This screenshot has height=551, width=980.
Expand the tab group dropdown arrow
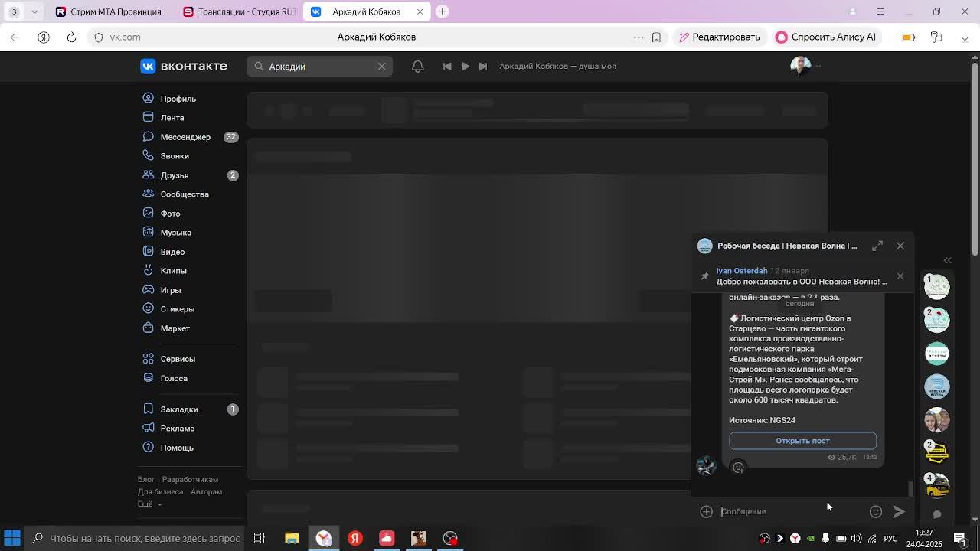34,11
